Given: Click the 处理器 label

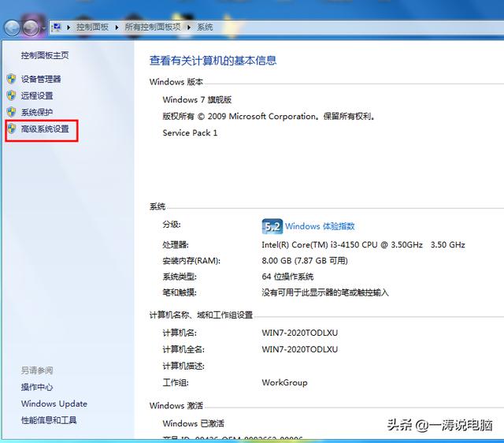Looking at the screenshot, I should click(176, 245).
